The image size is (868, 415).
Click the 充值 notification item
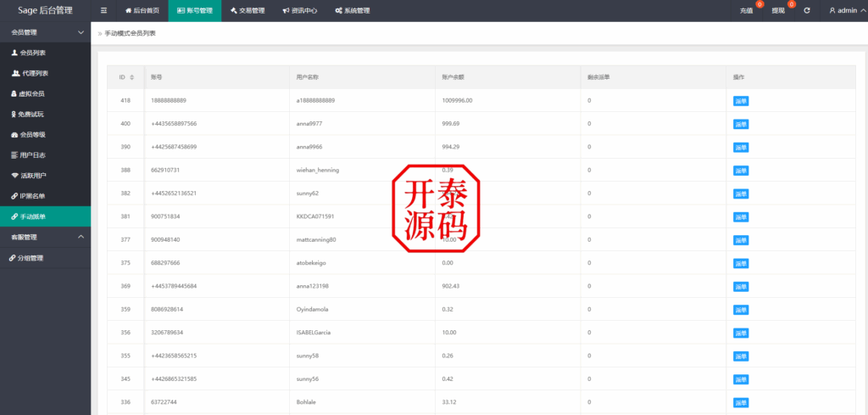747,10
